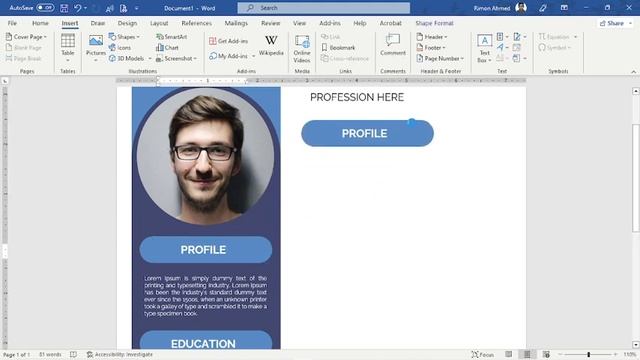Insert a Chart

point(167,48)
